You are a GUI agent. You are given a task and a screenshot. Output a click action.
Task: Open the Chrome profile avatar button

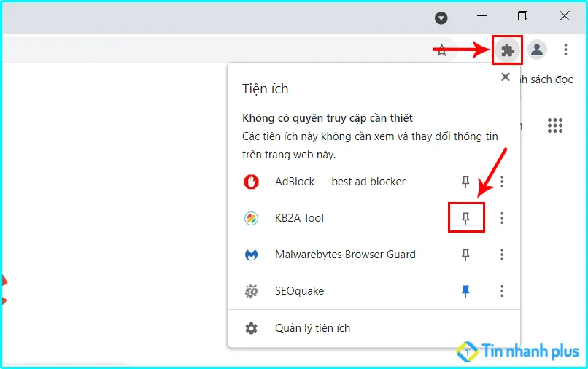coord(537,50)
